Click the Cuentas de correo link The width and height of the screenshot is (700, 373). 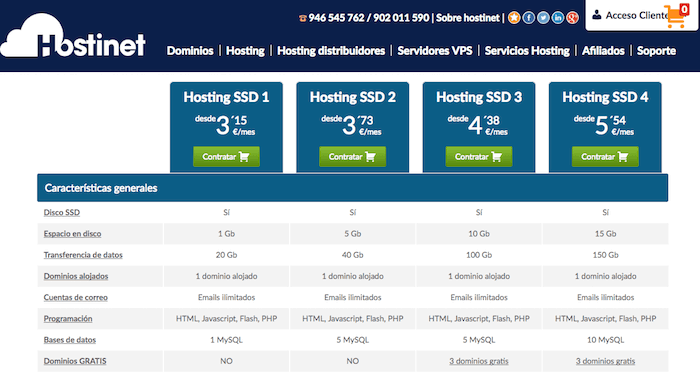click(x=75, y=298)
